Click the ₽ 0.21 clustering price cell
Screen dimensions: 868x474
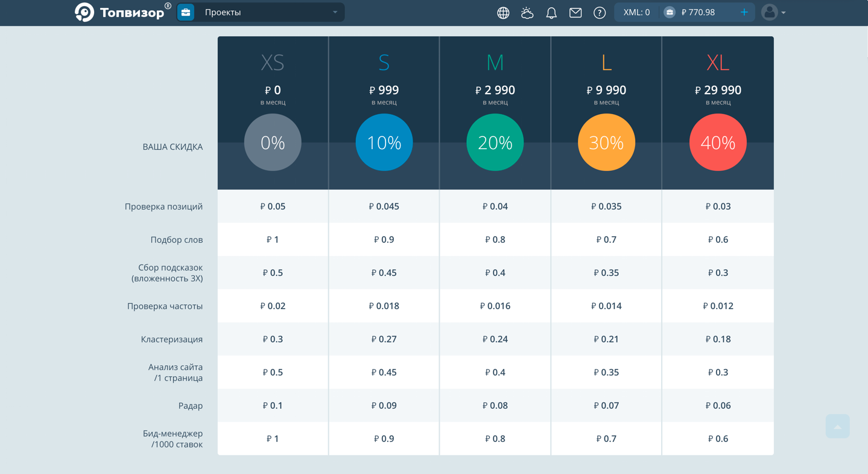(606, 339)
